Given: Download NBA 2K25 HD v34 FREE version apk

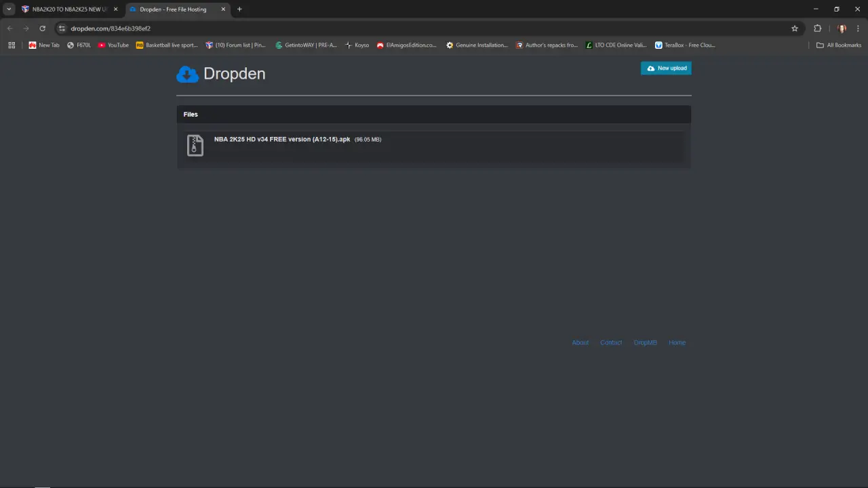Looking at the screenshot, I should pos(282,139).
